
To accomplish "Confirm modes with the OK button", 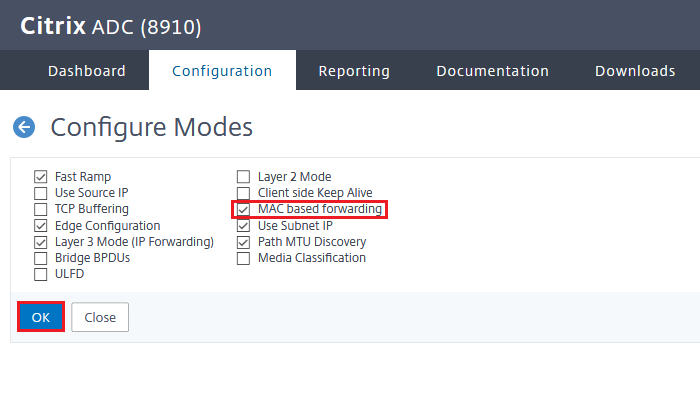I will 41,317.
